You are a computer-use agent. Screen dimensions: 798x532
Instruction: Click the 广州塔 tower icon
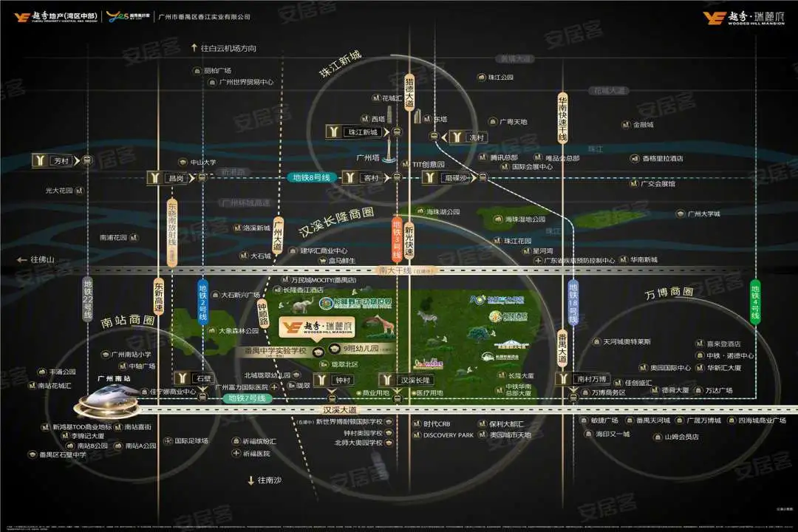click(389, 150)
